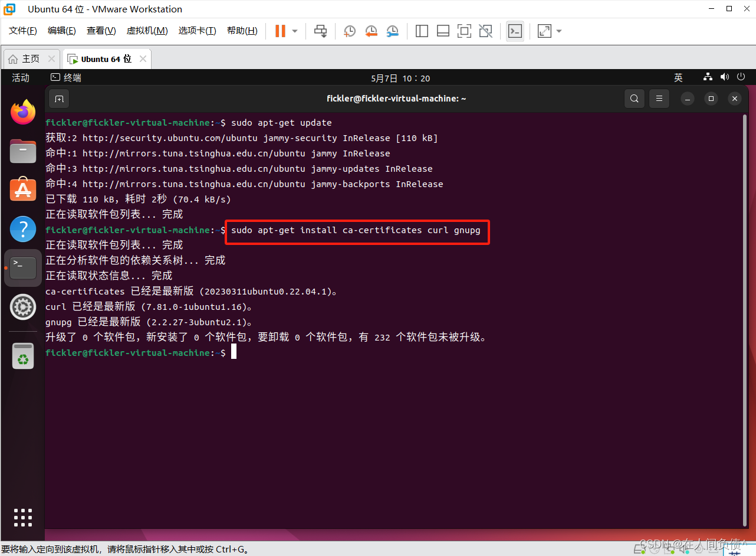The height and width of the screenshot is (556, 756).
Task: Click the '232 个软件包未被升级' summary line
Action: click(267, 338)
